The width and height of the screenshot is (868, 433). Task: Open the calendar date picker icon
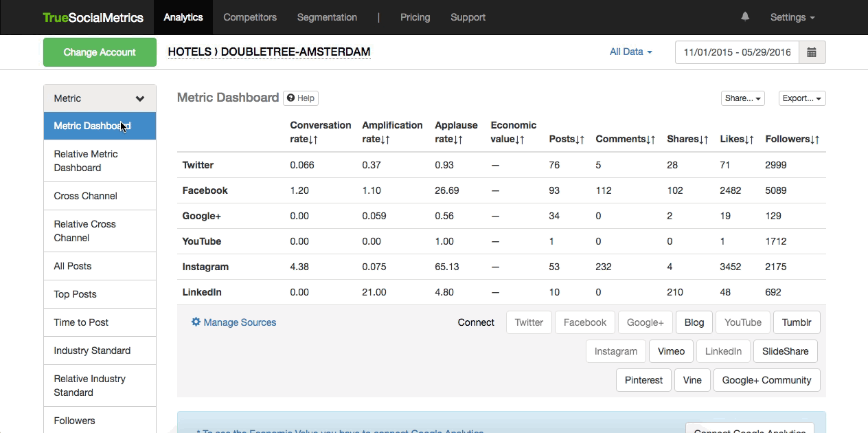(x=812, y=52)
